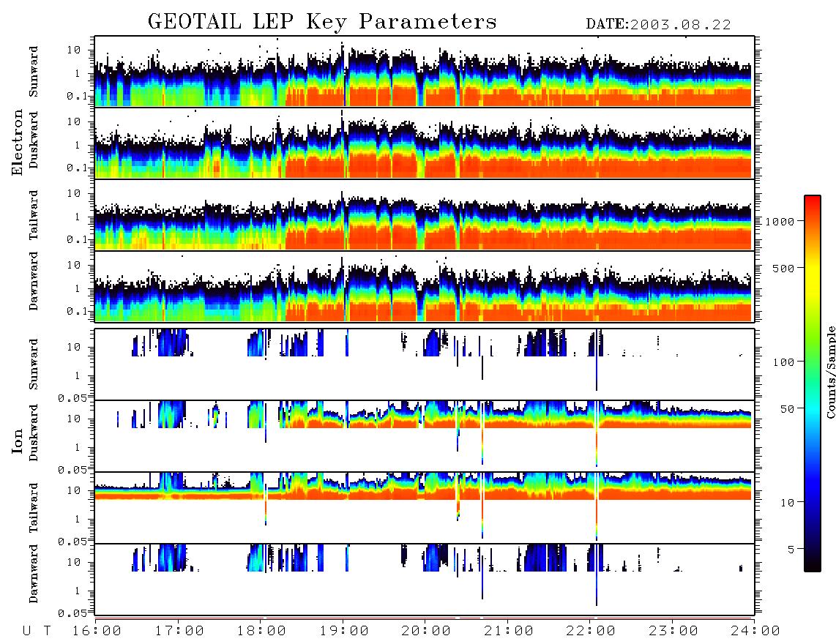Click the colorbar tick value '5'
Viewport: 836px width, 644px height.
[x=791, y=550]
